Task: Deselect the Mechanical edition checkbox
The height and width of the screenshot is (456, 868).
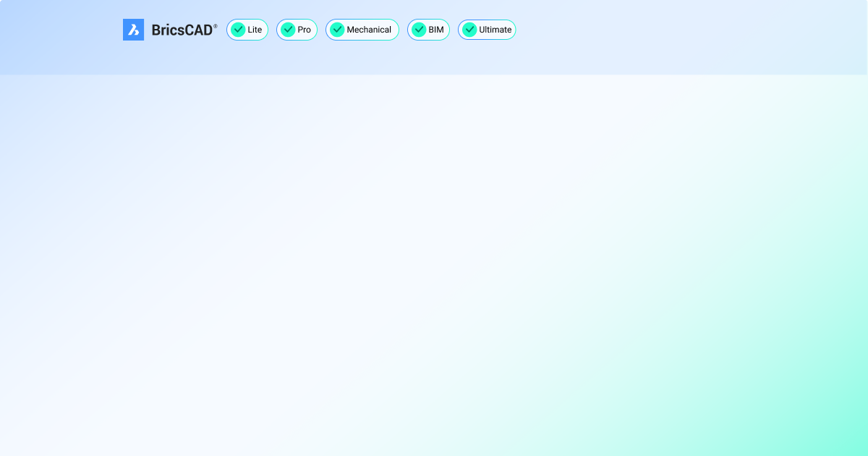Action: [362, 30]
